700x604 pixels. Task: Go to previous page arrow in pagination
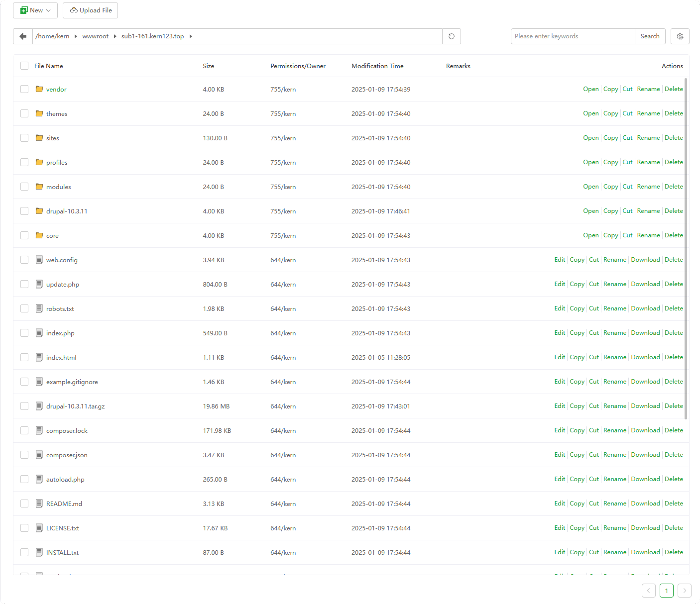pyautogui.click(x=649, y=591)
